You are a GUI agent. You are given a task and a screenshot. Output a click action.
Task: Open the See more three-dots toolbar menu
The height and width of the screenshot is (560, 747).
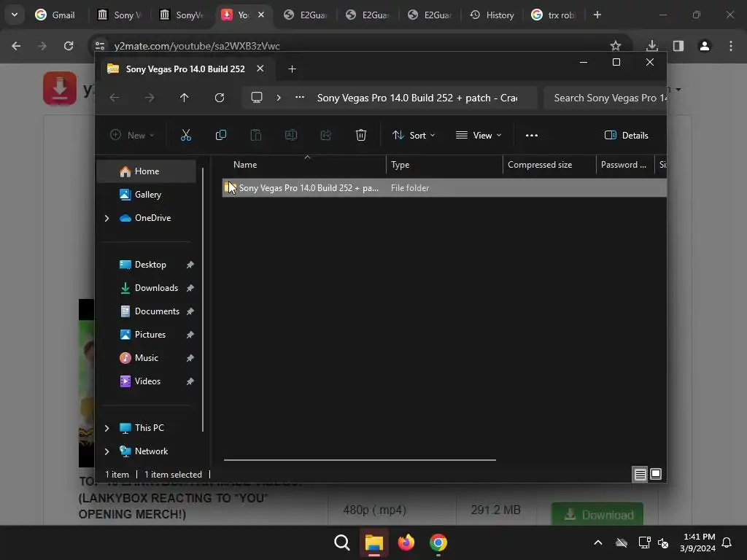point(532,135)
